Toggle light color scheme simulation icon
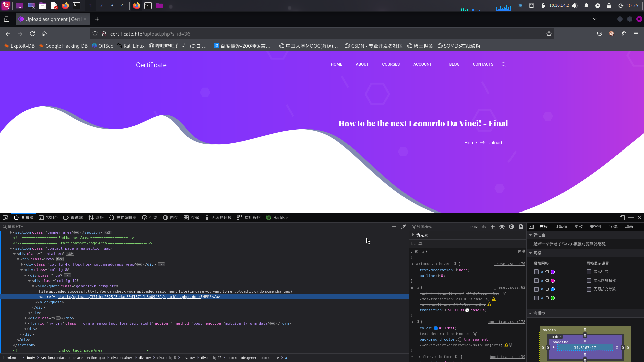Image resolution: width=644 pixels, height=362 pixels. pyautogui.click(x=502, y=227)
